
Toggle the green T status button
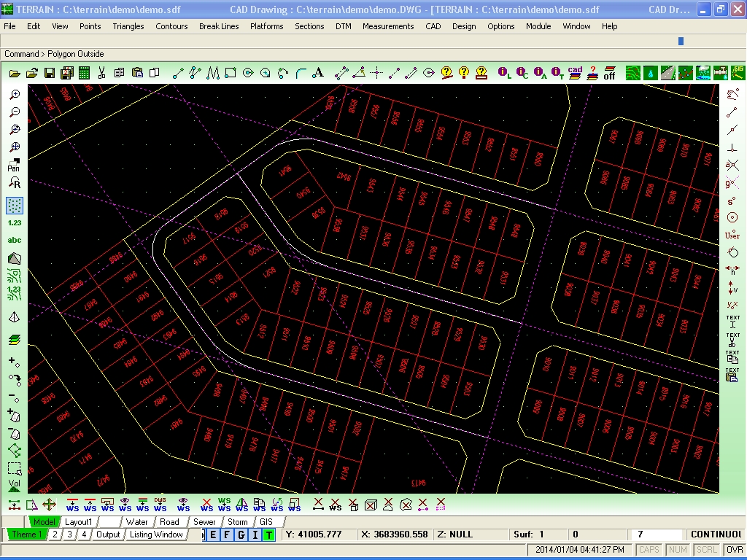[268, 534]
